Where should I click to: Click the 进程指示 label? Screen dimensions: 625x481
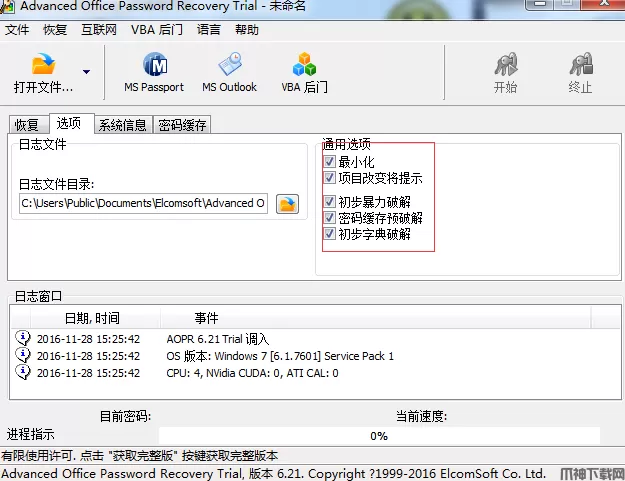pos(30,434)
